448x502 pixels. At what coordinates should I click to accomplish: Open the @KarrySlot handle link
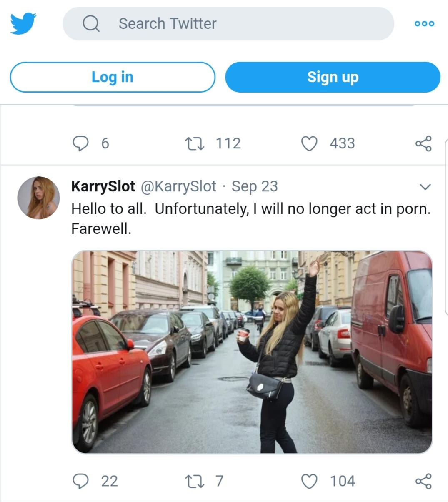click(x=179, y=186)
